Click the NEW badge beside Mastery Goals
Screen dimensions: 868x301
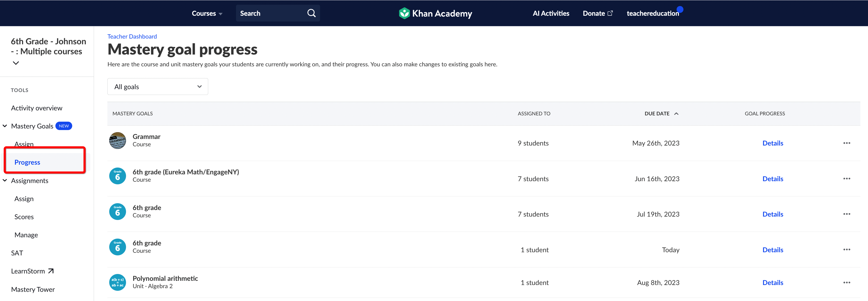point(64,126)
